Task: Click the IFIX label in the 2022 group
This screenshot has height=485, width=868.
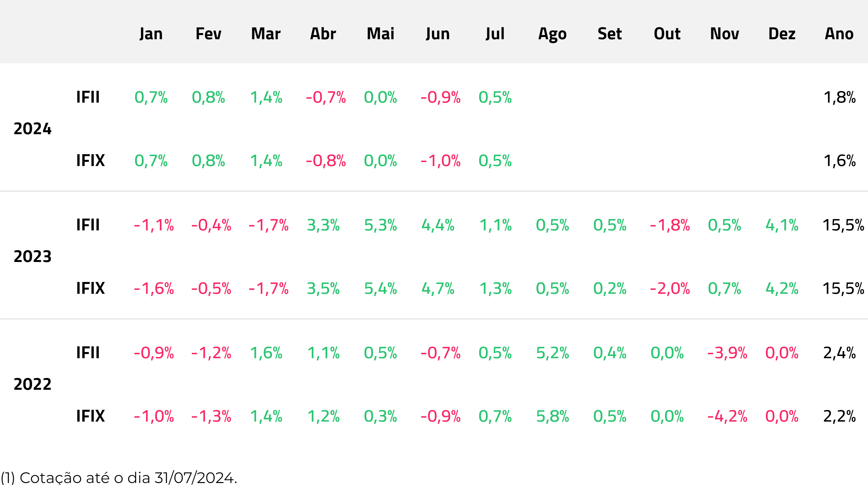Action: click(x=90, y=416)
